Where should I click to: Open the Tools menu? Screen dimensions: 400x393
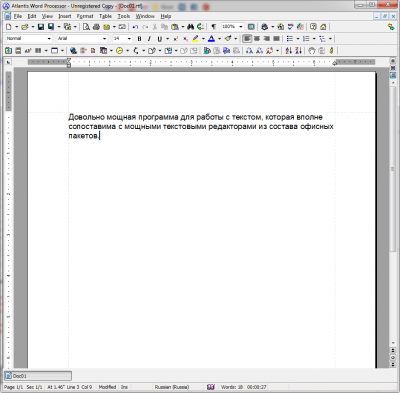(124, 16)
